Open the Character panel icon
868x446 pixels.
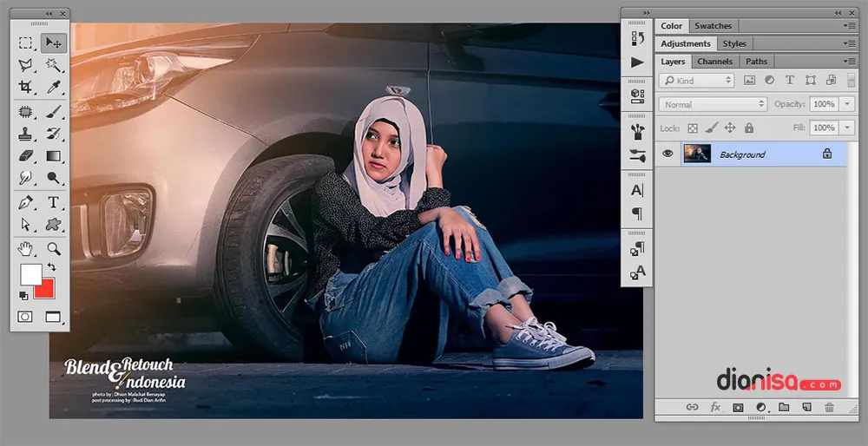637,190
